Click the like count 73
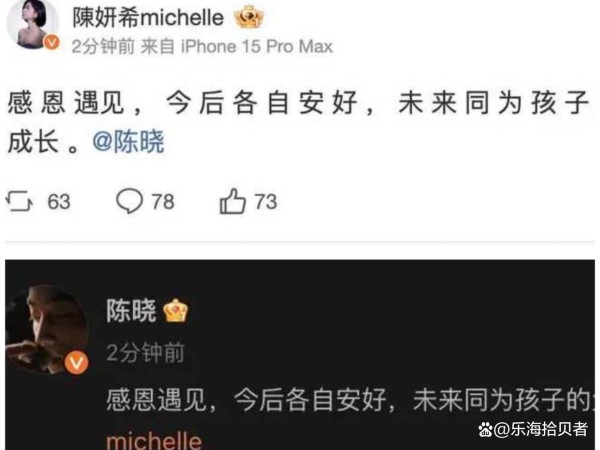Screen dimensions: 600x450 pos(266,201)
